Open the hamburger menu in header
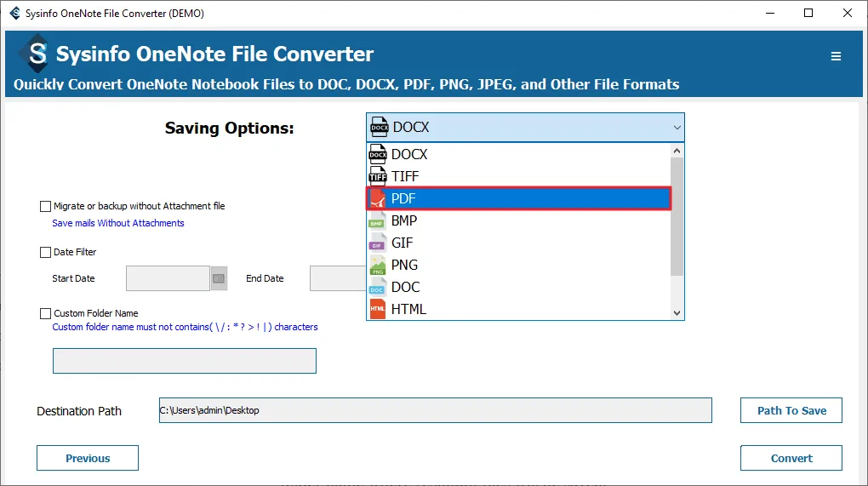The image size is (868, 486). [x=836, y=56]
